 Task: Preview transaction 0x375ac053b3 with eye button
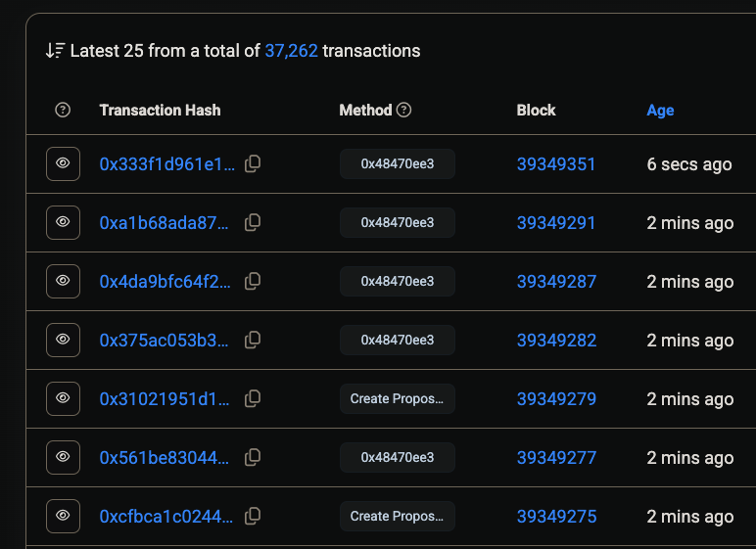tap(63, 341)
